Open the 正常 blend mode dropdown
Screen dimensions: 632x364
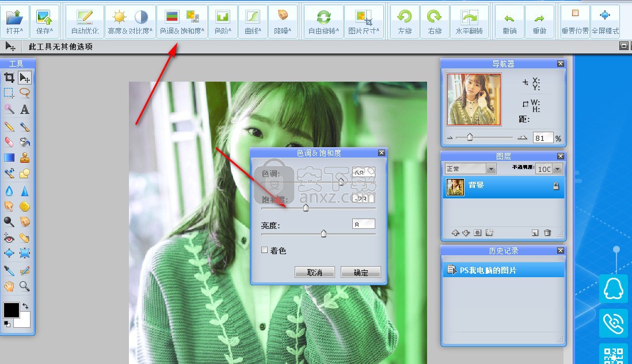pyautogui.click(x=490, y=168)
